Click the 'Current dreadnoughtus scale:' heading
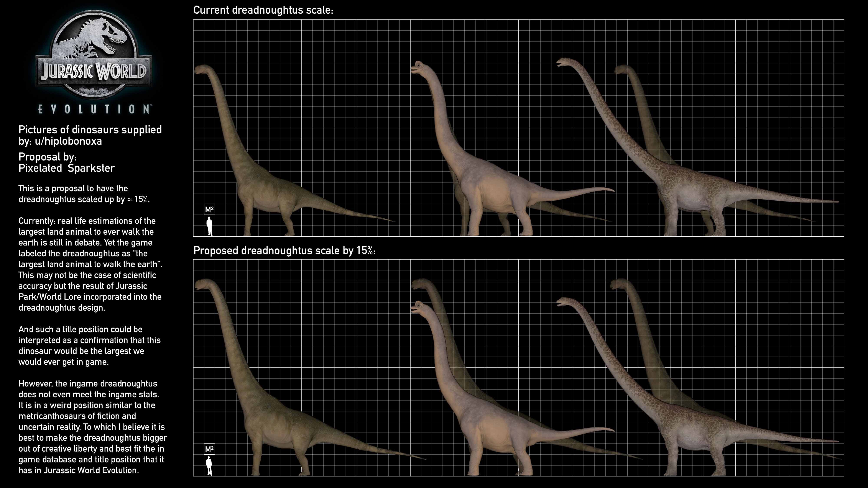 click(x=263, y=10)
